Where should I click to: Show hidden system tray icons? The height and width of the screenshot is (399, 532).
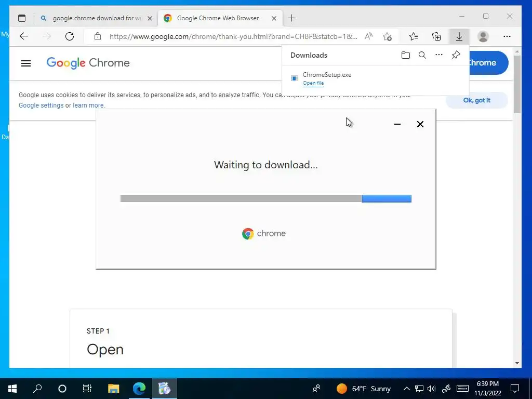[x=406, y=389]
